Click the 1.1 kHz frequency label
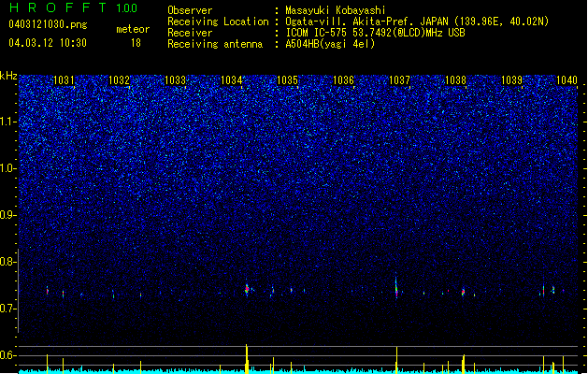The width and height of the screenshot is (588, 374). (8, 122)
